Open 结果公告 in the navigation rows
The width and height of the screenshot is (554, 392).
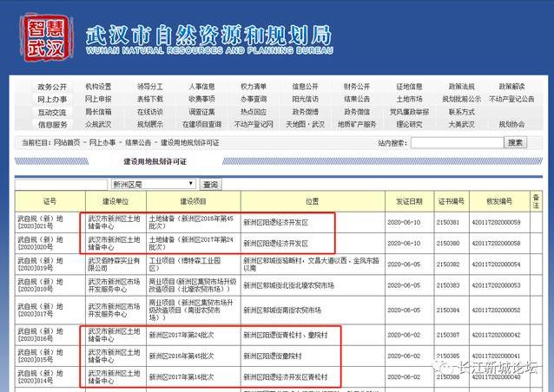tap(357, 99)
